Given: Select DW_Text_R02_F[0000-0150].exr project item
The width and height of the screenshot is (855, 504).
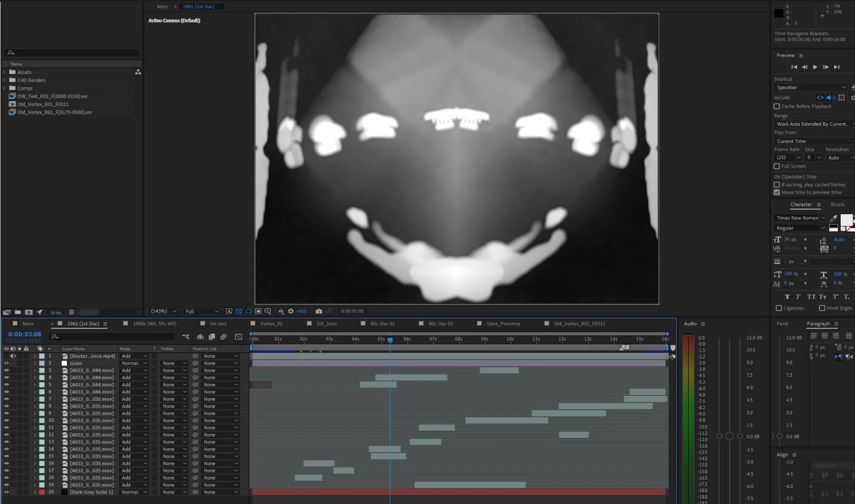Looking at the screenshot, I should (x=52, y=96).
